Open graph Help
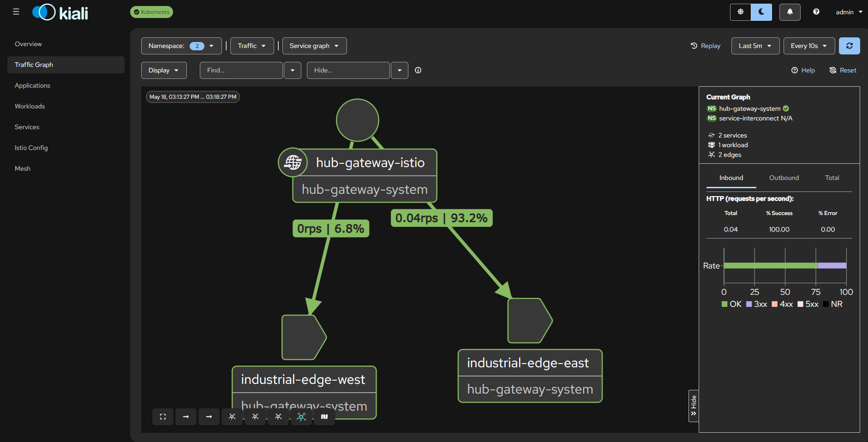Viewport: 868px width, 442px height. pyautogui.click(x=803, y=70)
